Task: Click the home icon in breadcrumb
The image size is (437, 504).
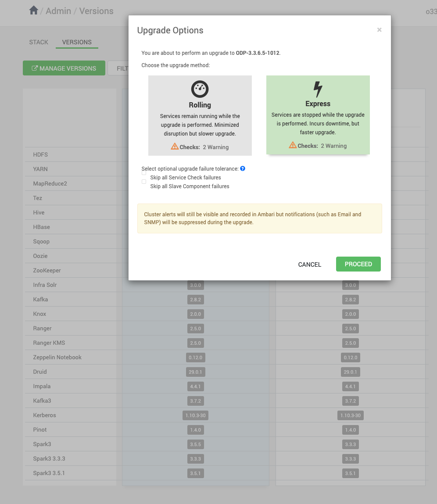Action: pyautogui.click(x=33, y=11)
